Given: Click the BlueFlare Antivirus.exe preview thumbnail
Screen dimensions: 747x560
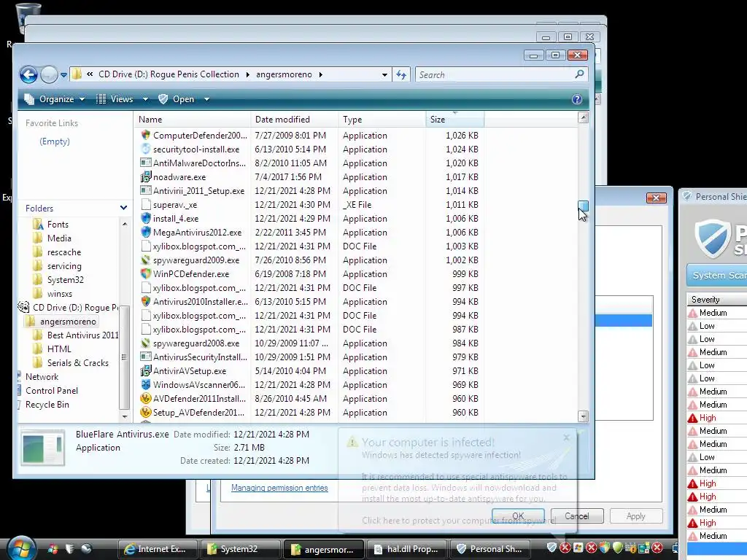Looking at the screenshot, I should [x=43, y=448].
